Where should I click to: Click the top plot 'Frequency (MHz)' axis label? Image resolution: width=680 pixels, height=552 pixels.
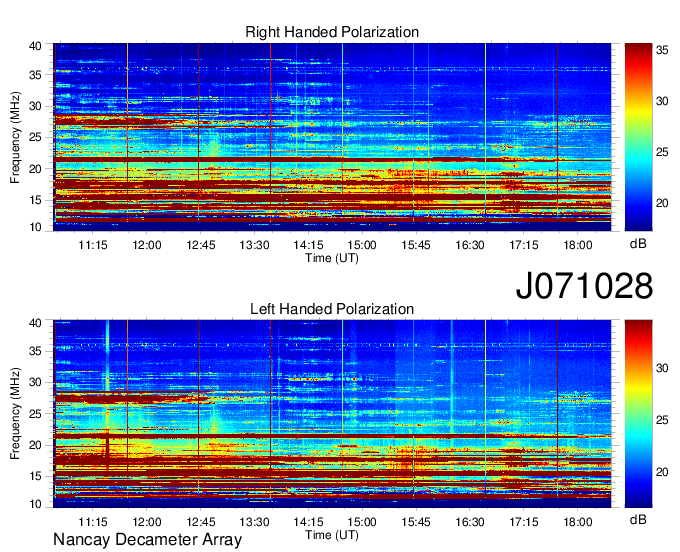pyautogui.click(x=15, y=137)
